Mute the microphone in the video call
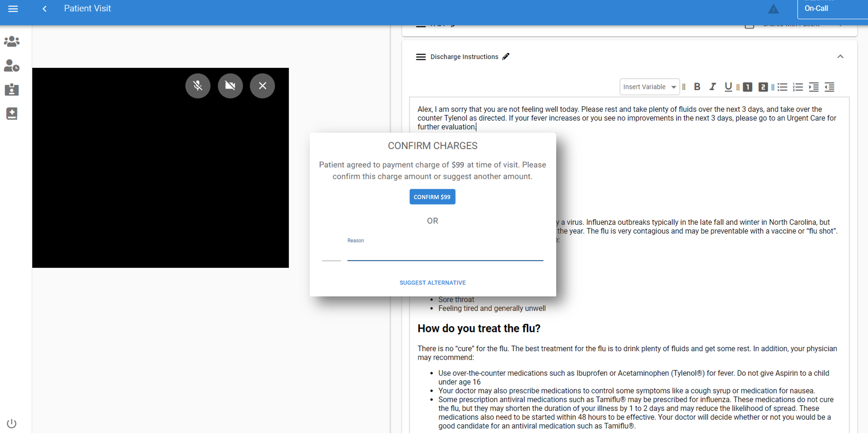The image size is (868, 436). (x=198, y=86)
